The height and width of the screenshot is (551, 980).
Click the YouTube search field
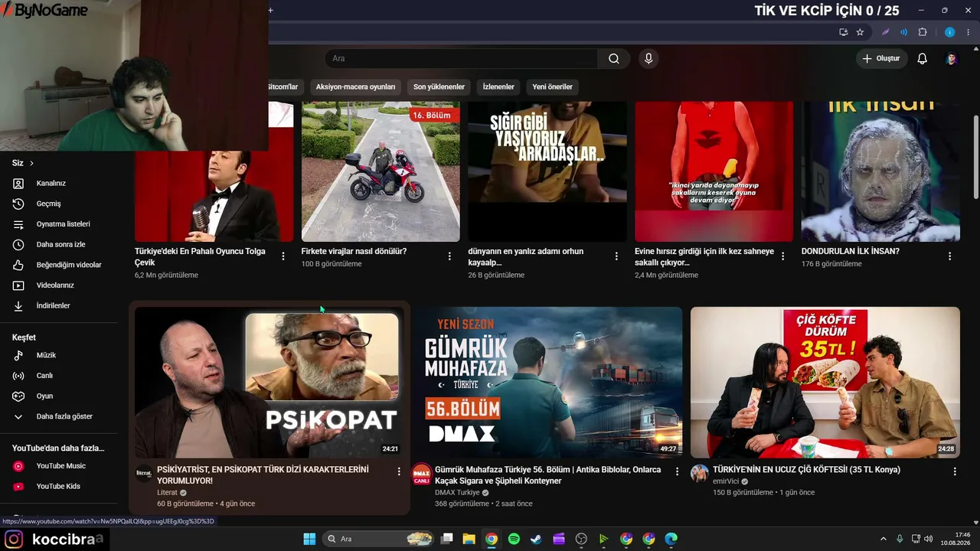pyautogui.click(x=461, y=59)
